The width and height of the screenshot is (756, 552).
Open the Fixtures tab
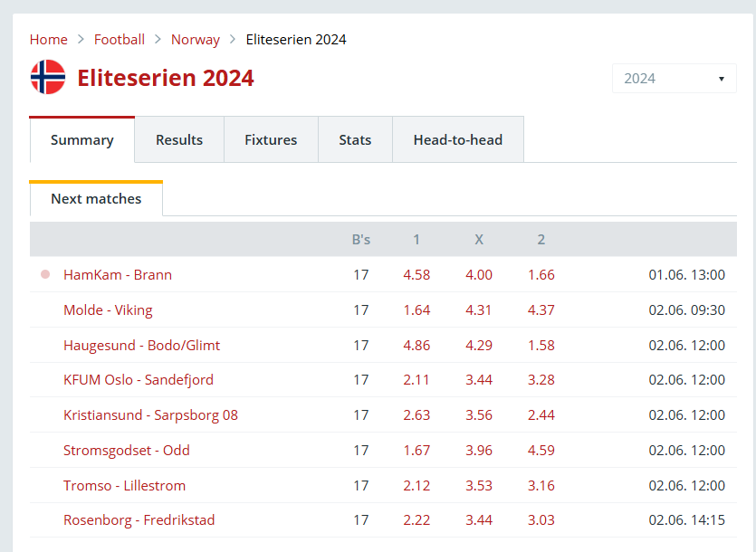271,139
